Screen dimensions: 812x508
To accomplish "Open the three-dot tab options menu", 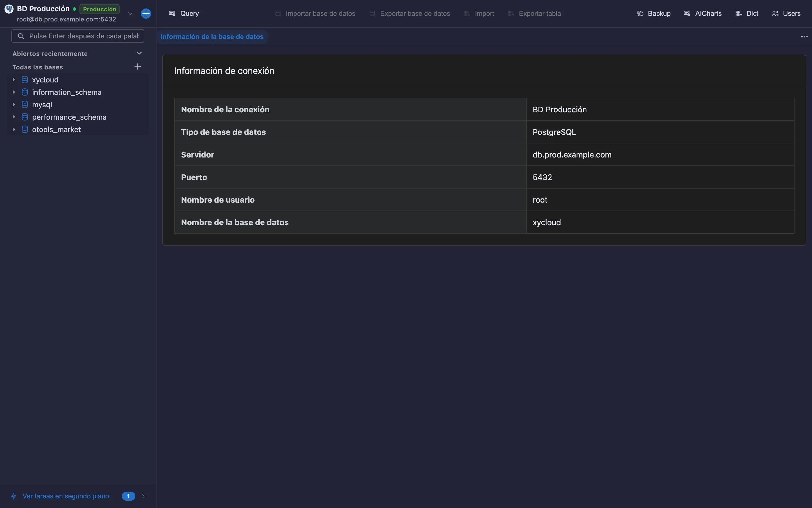I will (x=804, y=37).
